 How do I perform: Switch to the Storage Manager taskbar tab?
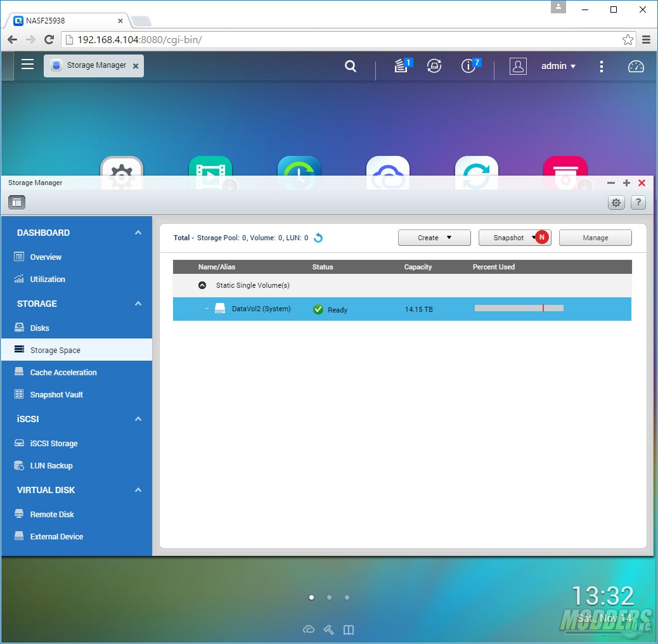(x=94, y=66)
